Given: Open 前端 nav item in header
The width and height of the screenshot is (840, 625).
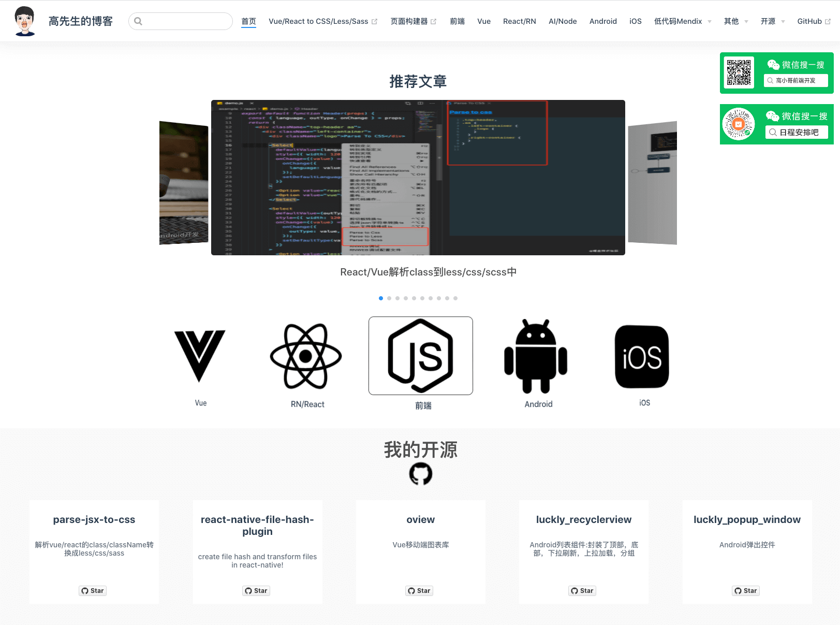Looking at the screenshot, I should coord(457,21).
